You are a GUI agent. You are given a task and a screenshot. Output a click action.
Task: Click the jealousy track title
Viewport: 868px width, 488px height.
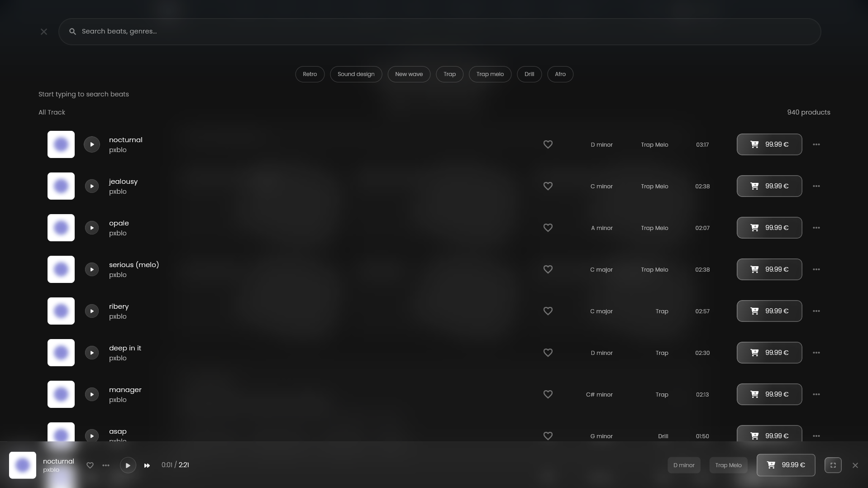point(123,182)
